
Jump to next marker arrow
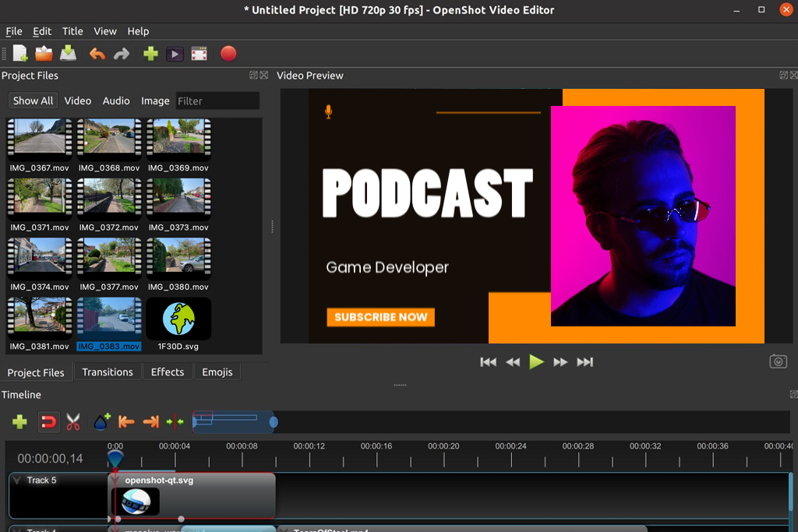150,421
